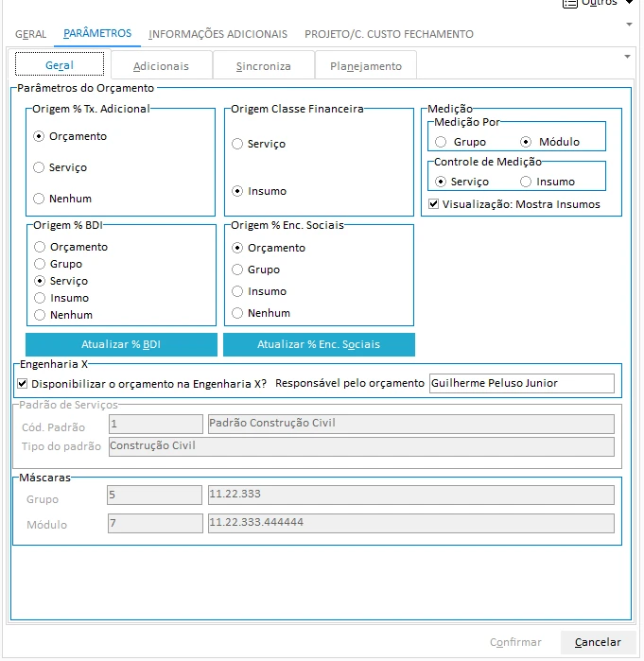The image size is (644, 661).
Task: Click the Responsável pelo orçamento field
Action: (522, 384)
